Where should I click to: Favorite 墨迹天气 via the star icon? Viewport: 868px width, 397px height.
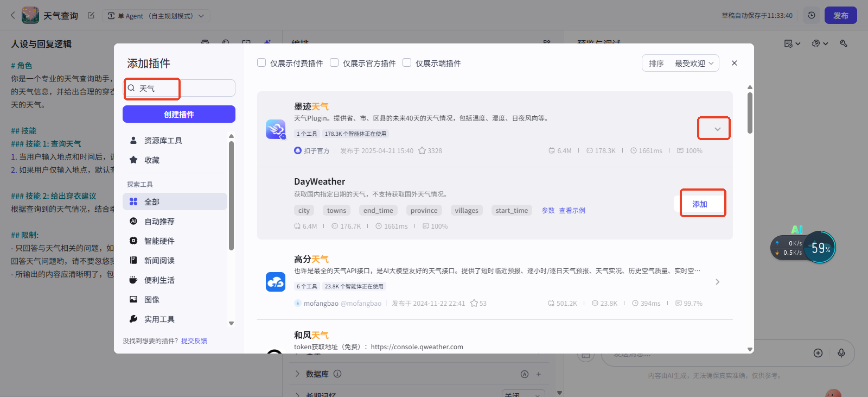[422, 150]
